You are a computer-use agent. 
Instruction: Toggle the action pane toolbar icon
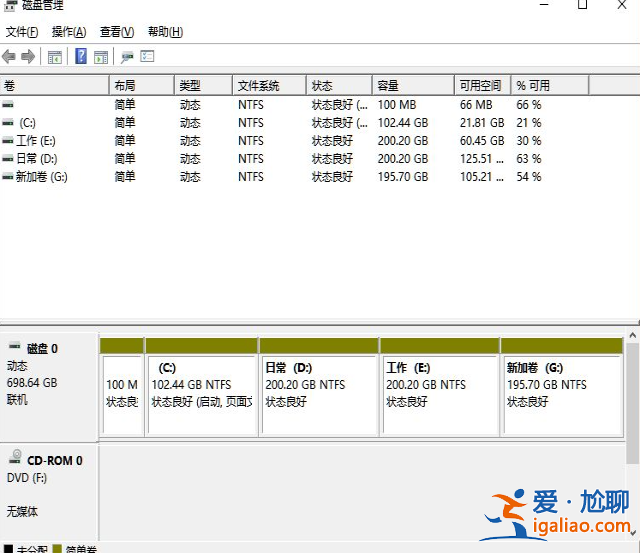coord(101,57)
